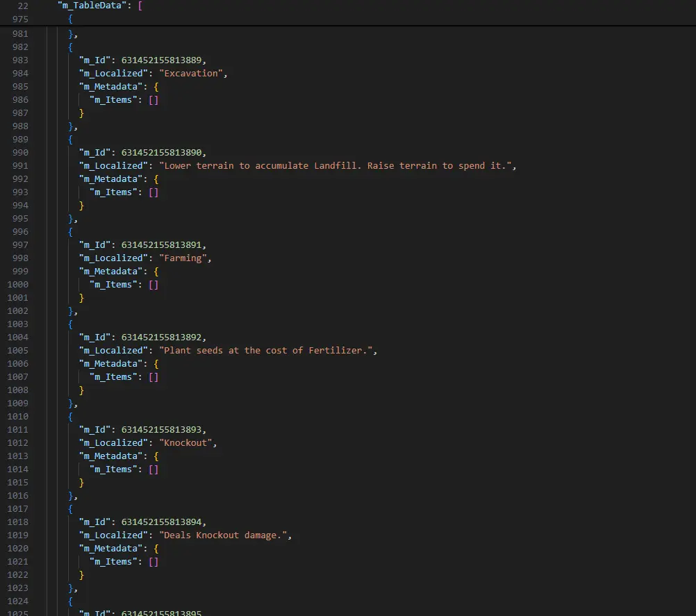Viewport: 696px width, 616px height.
Task: Click line number 996 in the gutter
Action: click(x=20, y=232)
